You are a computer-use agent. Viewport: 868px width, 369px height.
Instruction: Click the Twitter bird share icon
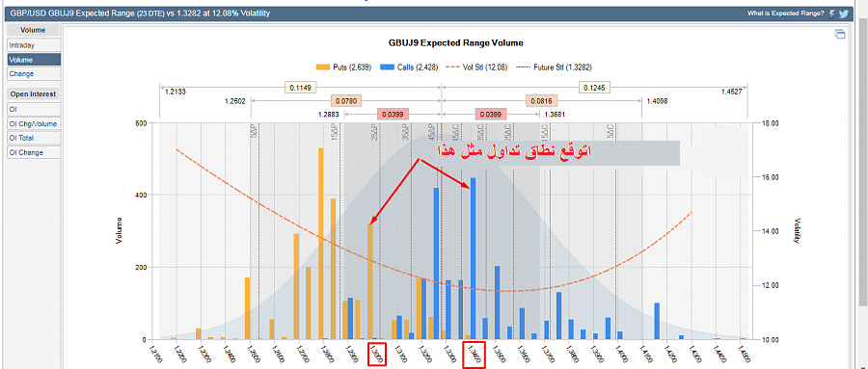point(843,13)
